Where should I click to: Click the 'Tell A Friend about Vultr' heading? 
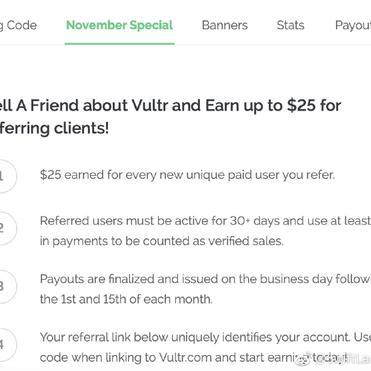170,106
